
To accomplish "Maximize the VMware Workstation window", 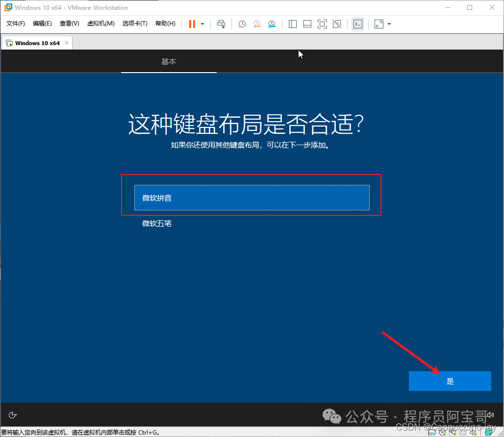I will pyautogui.click(x=470, y=7).
